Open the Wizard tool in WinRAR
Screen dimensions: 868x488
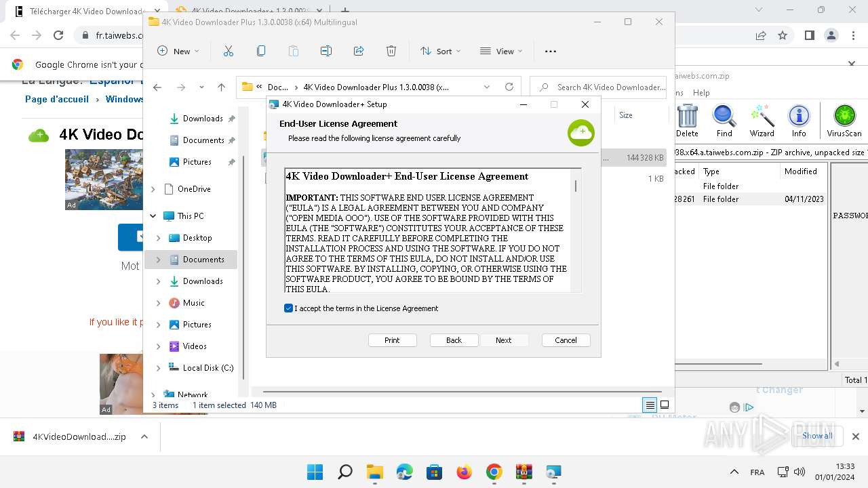click(762, 121)
